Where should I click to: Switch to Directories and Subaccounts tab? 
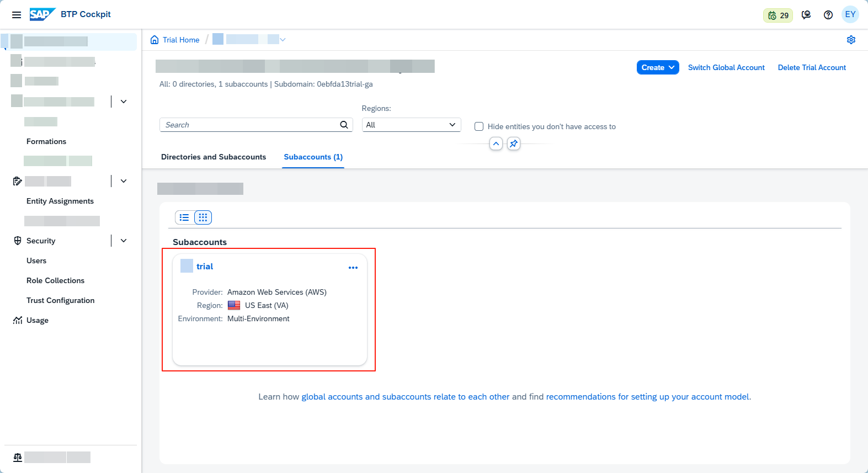(x=214, y=157)
